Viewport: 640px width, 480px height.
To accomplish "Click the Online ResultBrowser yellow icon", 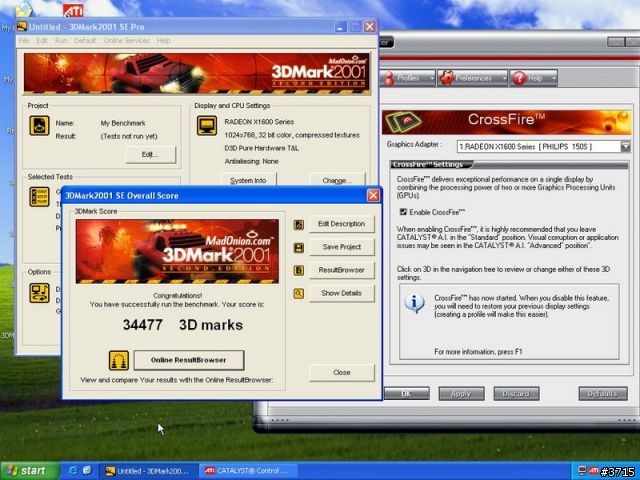I will (119, 360).
